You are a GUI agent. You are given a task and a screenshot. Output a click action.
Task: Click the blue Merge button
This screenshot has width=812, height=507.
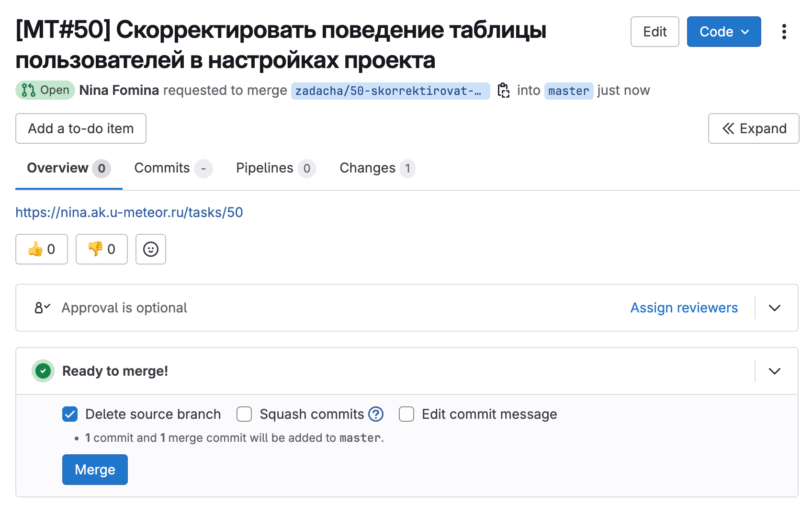tap(95, 470)
